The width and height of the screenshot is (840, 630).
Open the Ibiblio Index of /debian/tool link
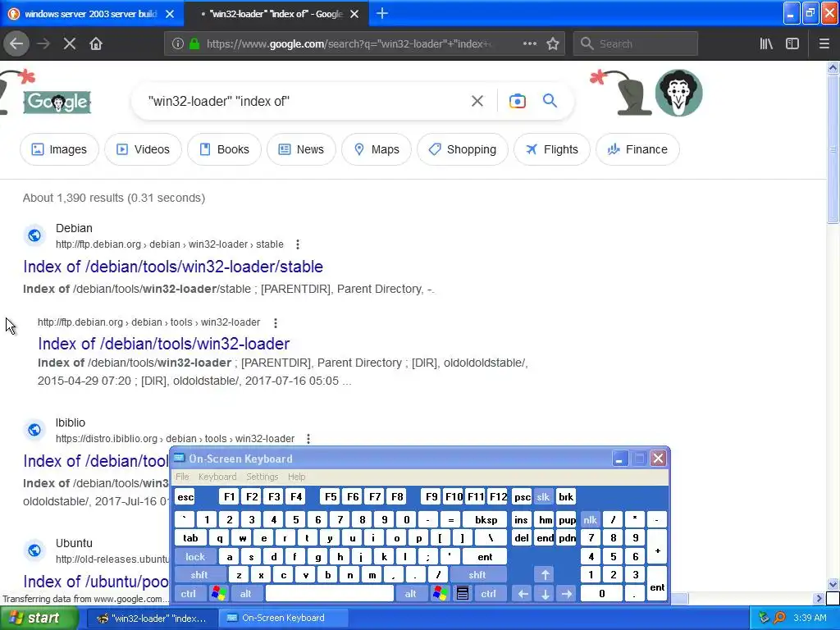tap(96, 461)
